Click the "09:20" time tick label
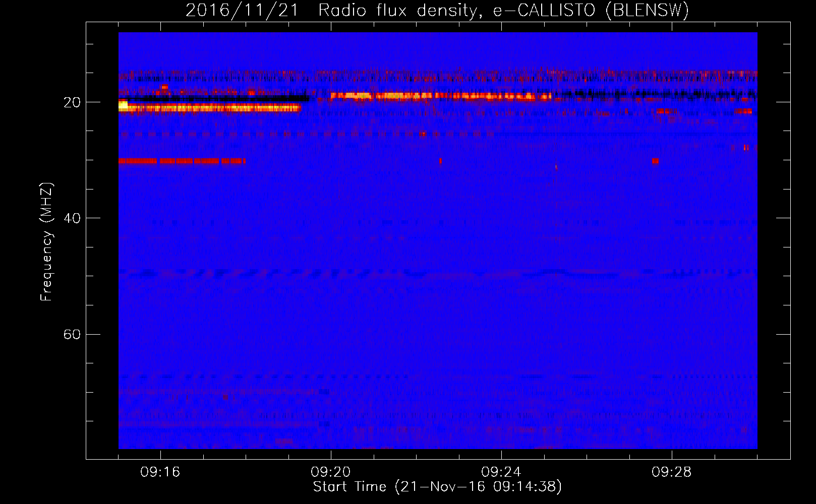 330,472
